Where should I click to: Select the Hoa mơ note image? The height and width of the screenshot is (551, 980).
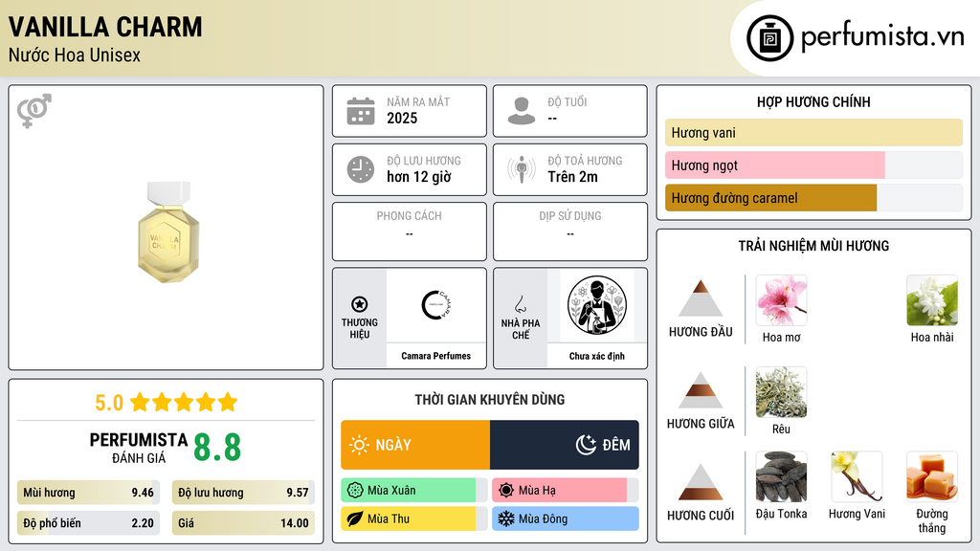pos(781,300)
